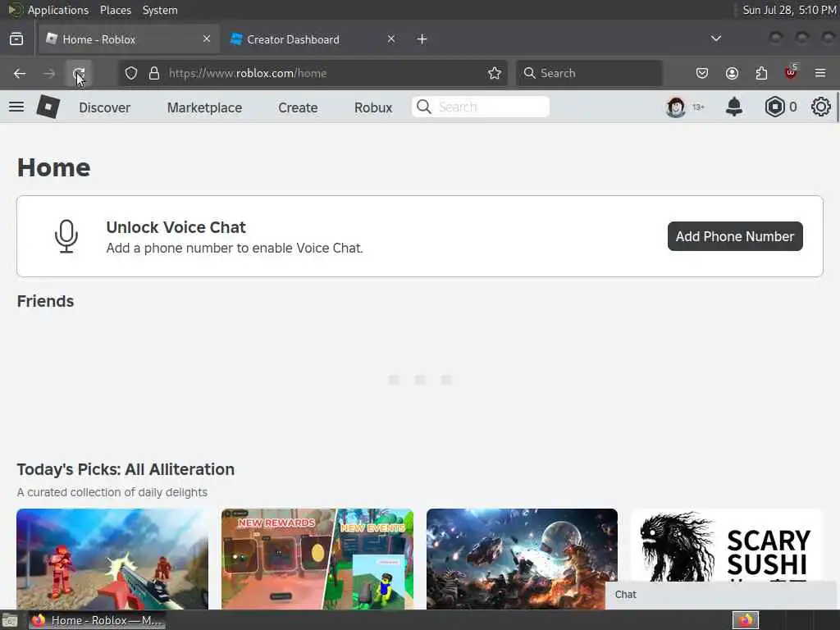This screenshot has height=630, width=840.
Task: Open the red soldier shooter game thumbnail
Action: coord(112,559)
